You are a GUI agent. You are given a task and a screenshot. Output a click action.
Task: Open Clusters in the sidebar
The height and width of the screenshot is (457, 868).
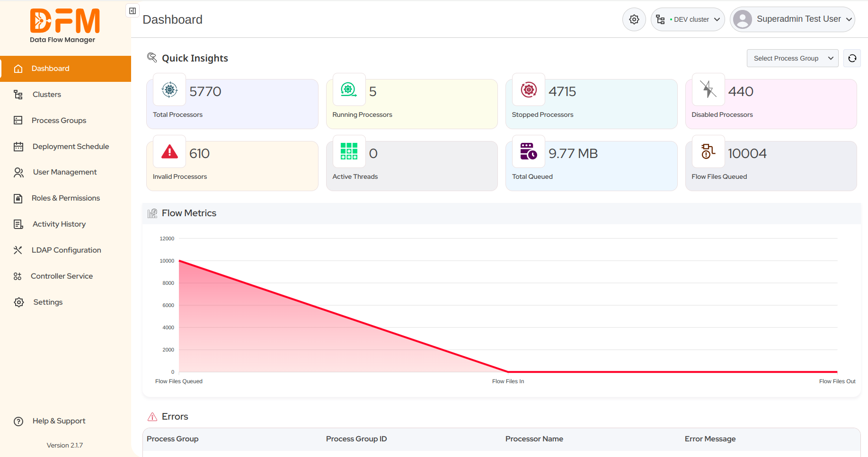point(47,95)
